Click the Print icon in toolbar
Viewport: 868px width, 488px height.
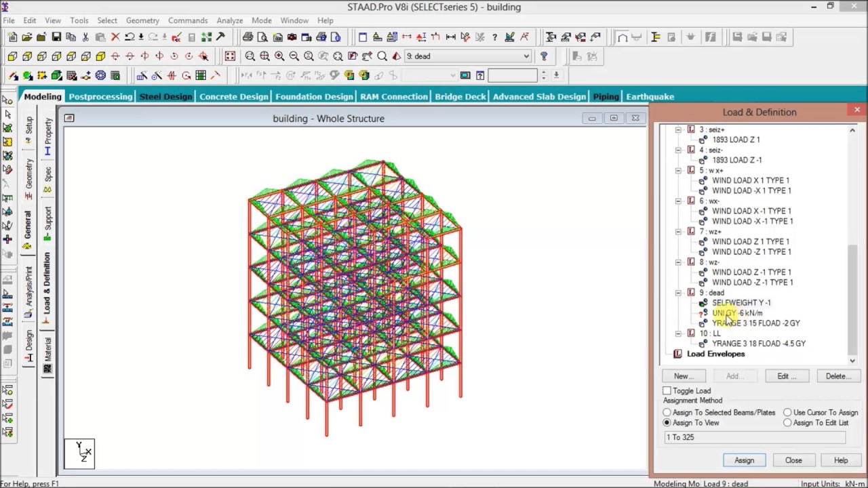point(248,37)
